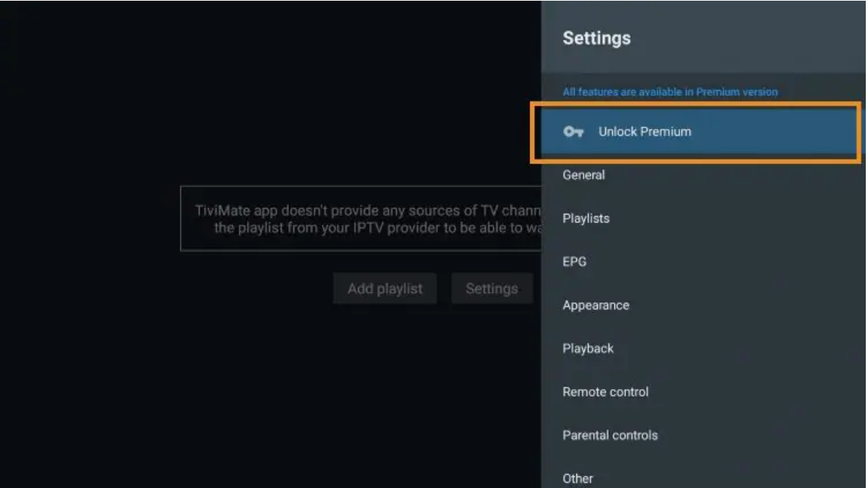
Task: Click the key icon beside Unlock Premium
Action: (573, 132)
